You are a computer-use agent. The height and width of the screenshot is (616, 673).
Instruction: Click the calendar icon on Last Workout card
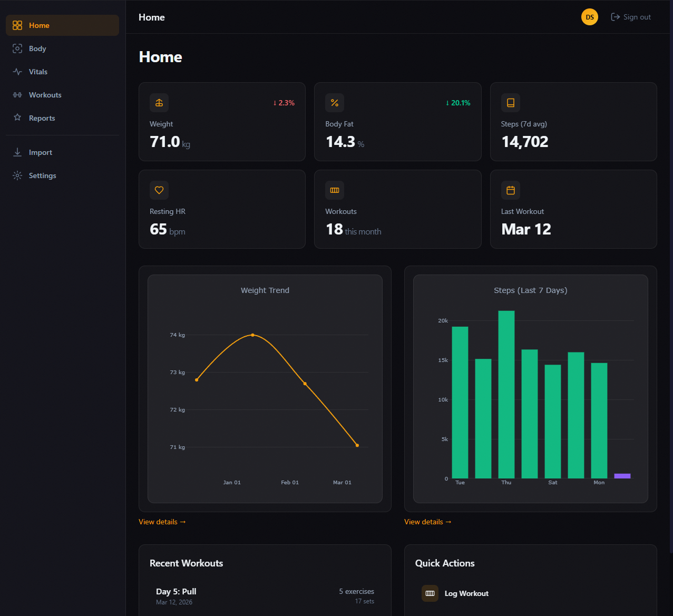pyautogui.click(x=510, y=190)
